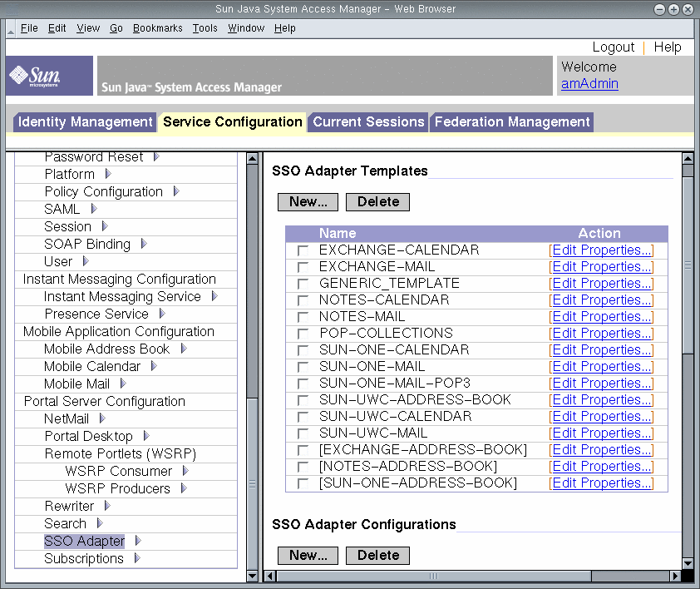Check the EXCHANGE-CALENDAR template checkbox
The width and height of the screenshot is (700, 589).
tap(303, 250)
